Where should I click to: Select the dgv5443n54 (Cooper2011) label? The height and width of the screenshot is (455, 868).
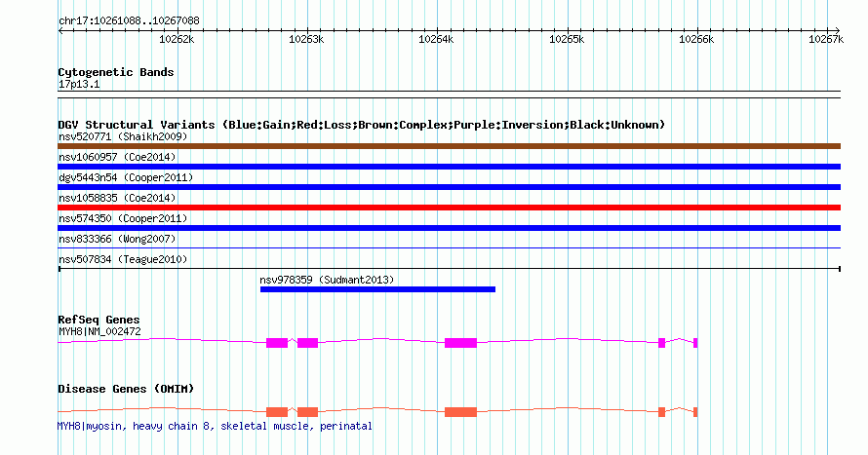tap(126, 177)
